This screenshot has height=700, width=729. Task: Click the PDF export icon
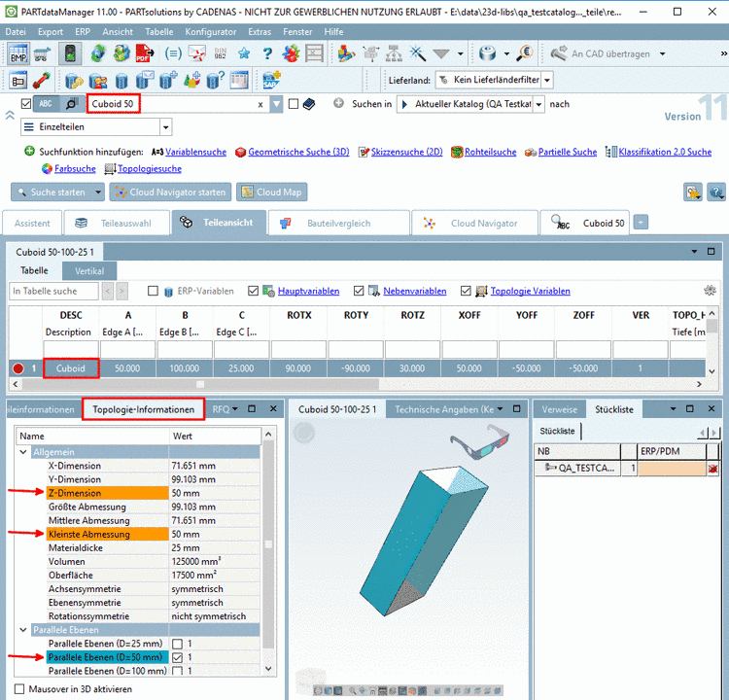click(145, 53)
